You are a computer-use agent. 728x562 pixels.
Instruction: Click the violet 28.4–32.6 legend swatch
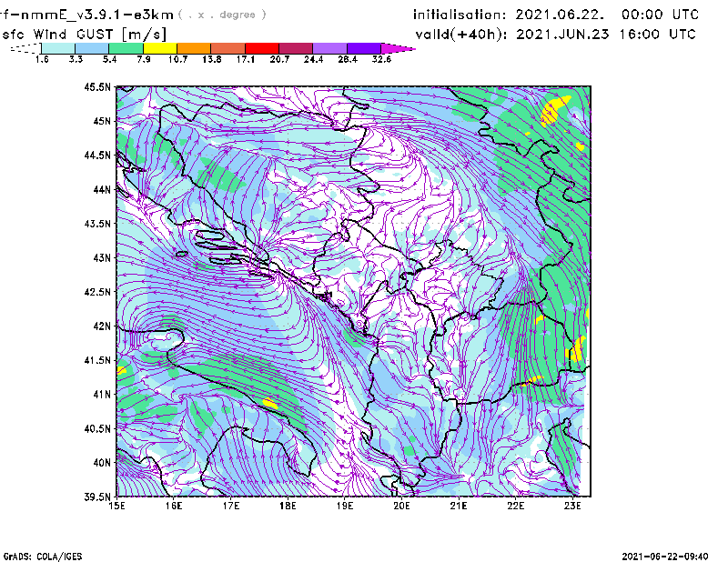click(x=364, y=48)
